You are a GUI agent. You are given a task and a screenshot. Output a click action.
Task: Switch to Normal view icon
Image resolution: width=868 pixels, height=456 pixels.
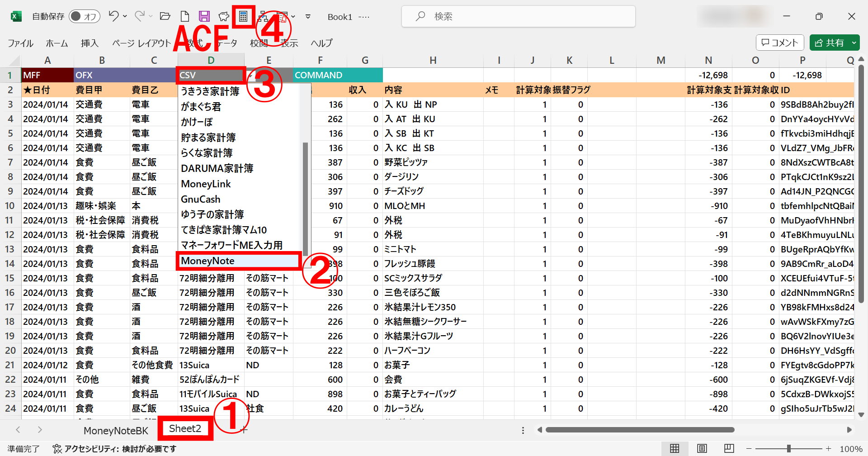(675, 448)
